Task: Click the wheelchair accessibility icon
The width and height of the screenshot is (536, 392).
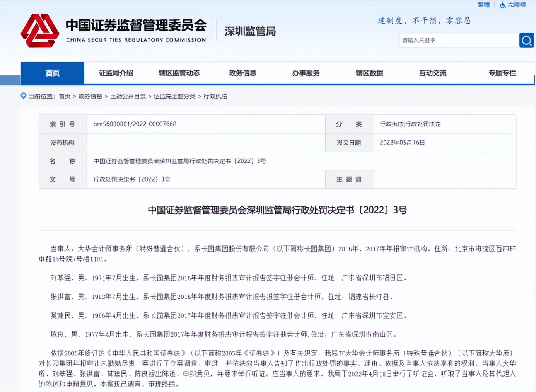Action: [x=503, y=5]
